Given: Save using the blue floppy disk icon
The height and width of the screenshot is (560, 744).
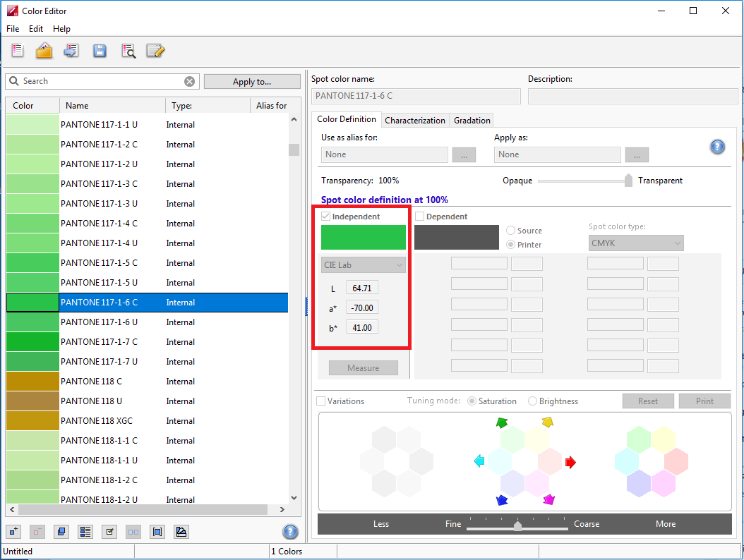Looking at the screenshot, I should pyautogui.click(x=100, y=50).
